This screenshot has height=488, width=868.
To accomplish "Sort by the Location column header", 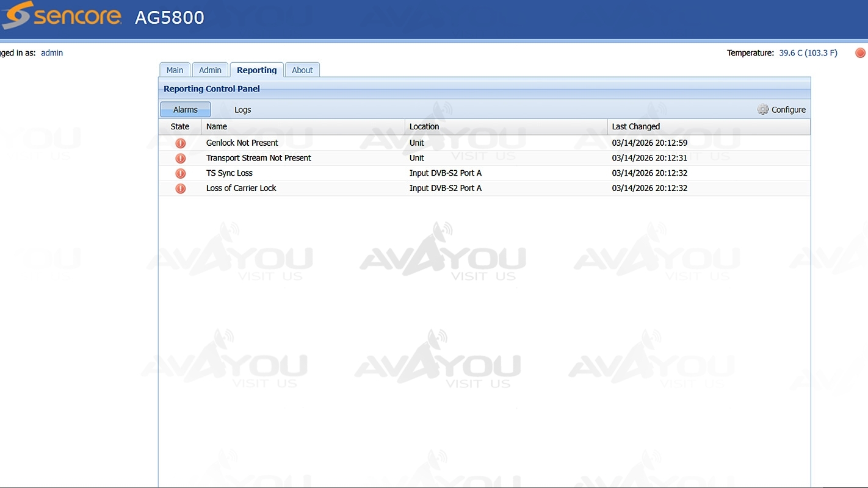I will click(x=424, y=127).
